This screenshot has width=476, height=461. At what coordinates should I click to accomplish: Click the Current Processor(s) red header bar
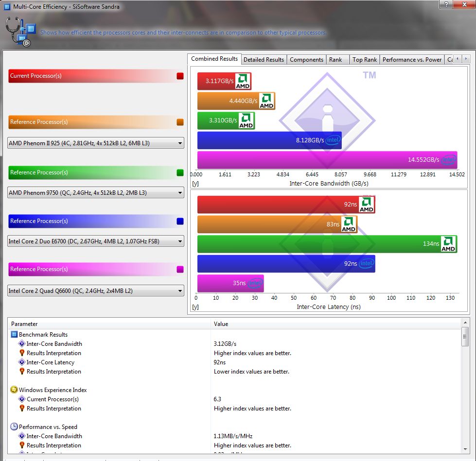pos(97,76)
